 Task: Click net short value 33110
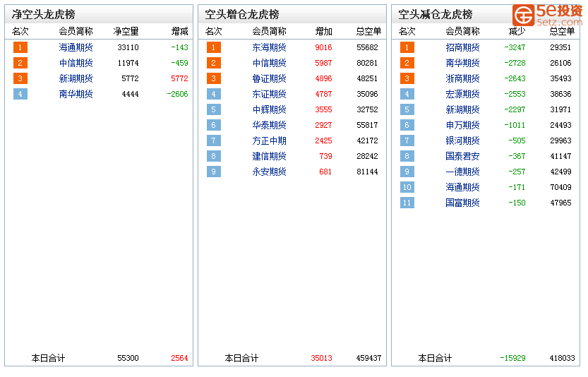click(128, 47)
